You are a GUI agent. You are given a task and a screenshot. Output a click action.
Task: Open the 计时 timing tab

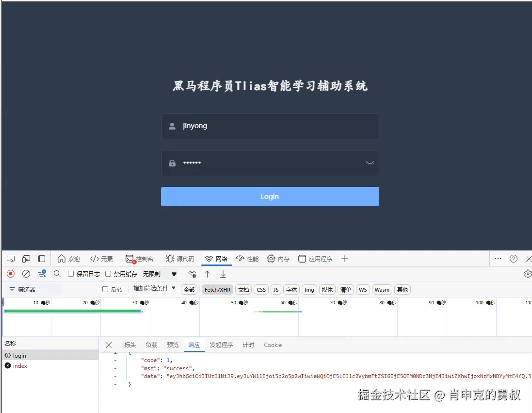point(248,345)
